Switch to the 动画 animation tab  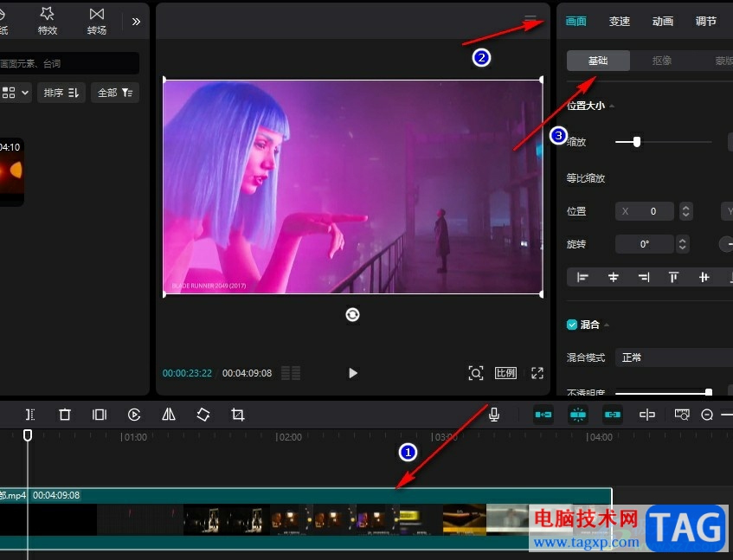(663, 21)
